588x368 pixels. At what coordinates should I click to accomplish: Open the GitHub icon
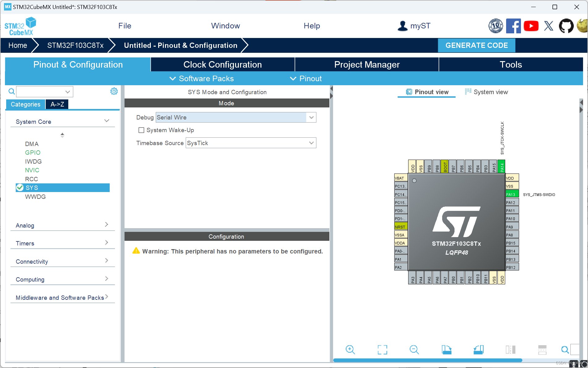point(566,26)
